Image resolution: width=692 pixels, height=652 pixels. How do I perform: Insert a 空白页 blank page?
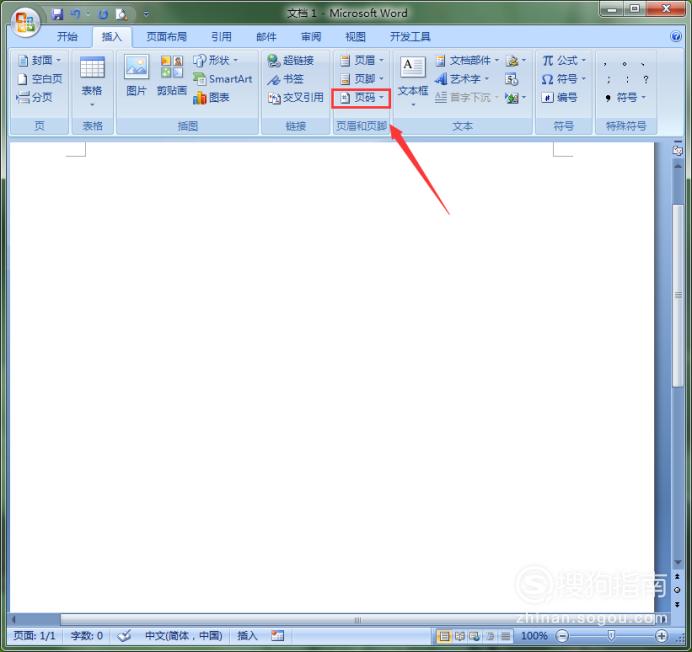(40, 79)
